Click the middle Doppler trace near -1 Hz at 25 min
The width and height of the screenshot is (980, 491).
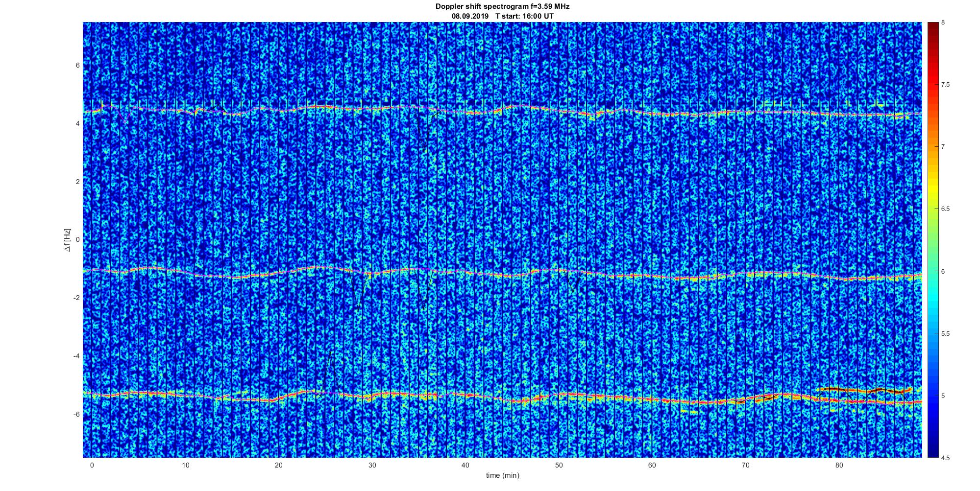point(325,267)
